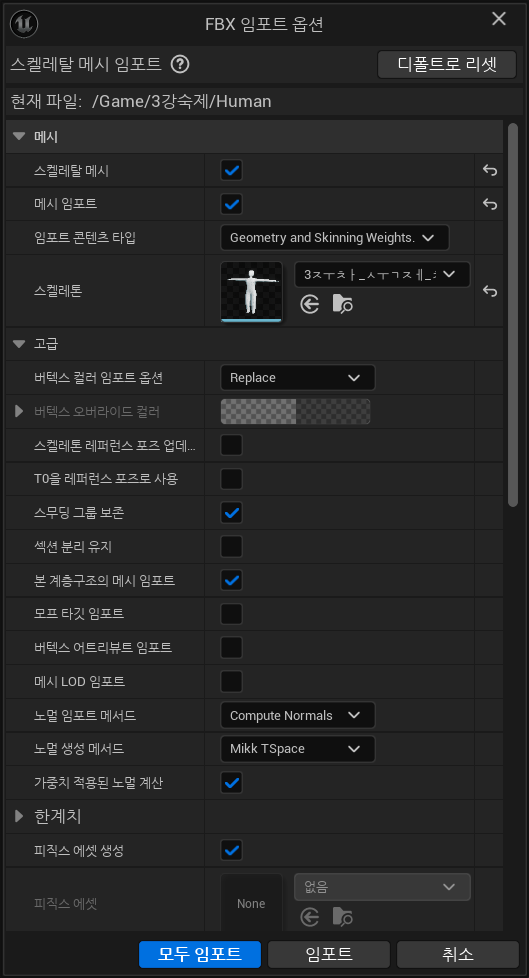
Task: Disable 스무딩 그룹 보존 checkbox
Action: click(x=231, y=513)
